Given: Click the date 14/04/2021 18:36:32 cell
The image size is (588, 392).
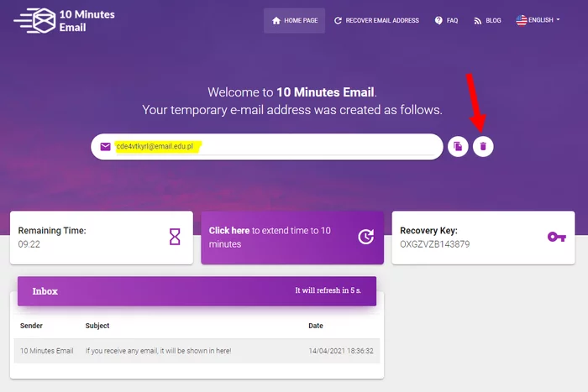Looking at the screenshot, I should coord(341,351).
